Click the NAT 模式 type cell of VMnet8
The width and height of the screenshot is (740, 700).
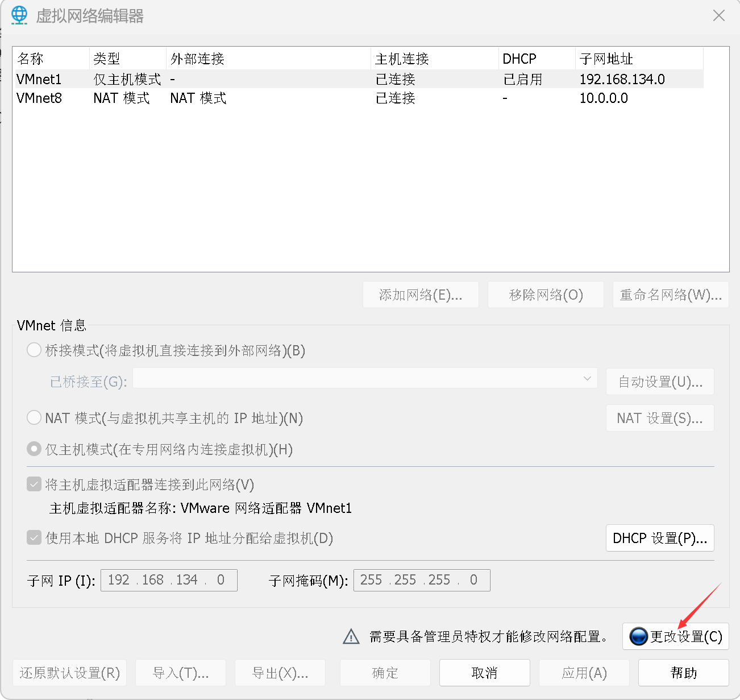[x=122, y=98]
